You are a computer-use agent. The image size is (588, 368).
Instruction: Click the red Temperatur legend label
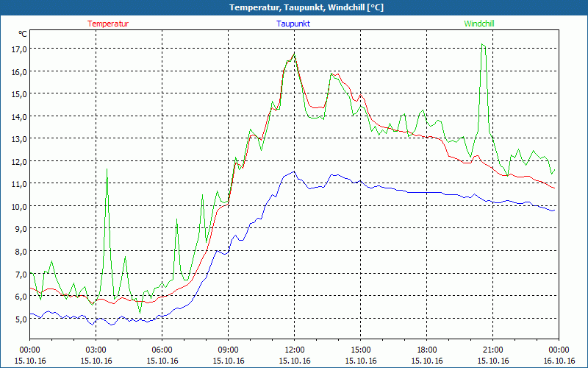pyautogui.click(x=108, y=24)
